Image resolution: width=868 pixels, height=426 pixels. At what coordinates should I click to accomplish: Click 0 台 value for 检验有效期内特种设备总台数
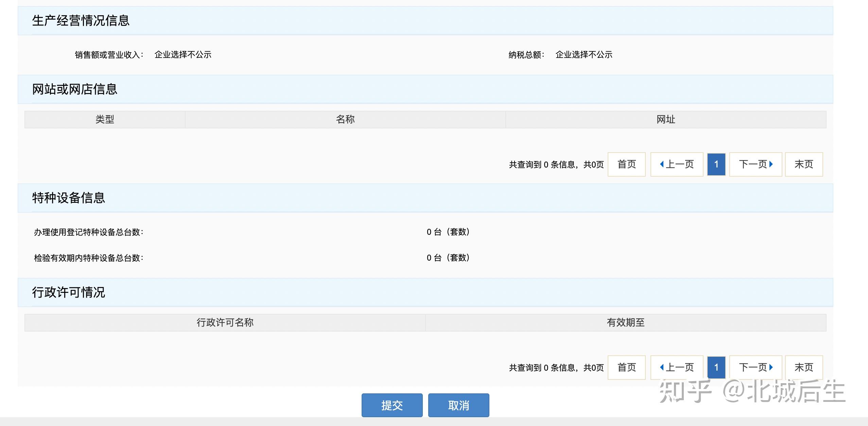tap(449, 258)
